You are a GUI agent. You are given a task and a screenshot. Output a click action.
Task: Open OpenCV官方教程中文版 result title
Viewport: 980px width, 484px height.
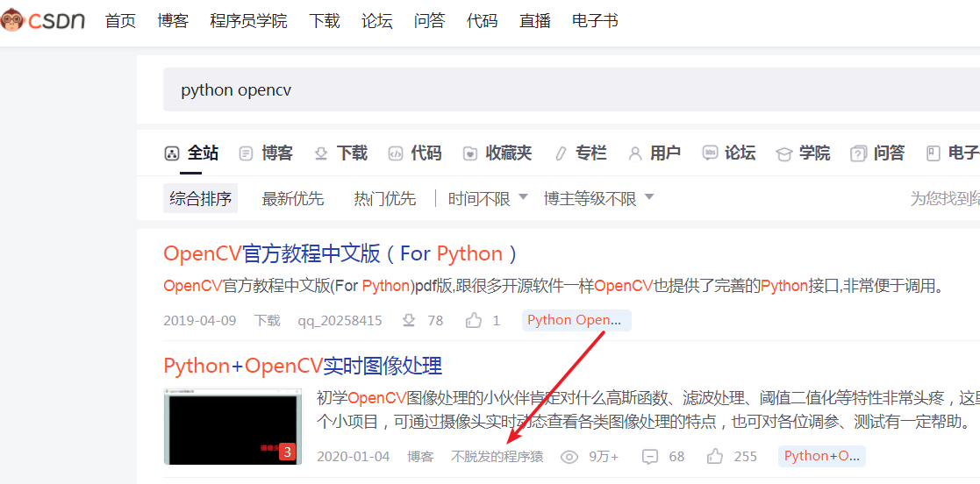[x=341, y=253]
